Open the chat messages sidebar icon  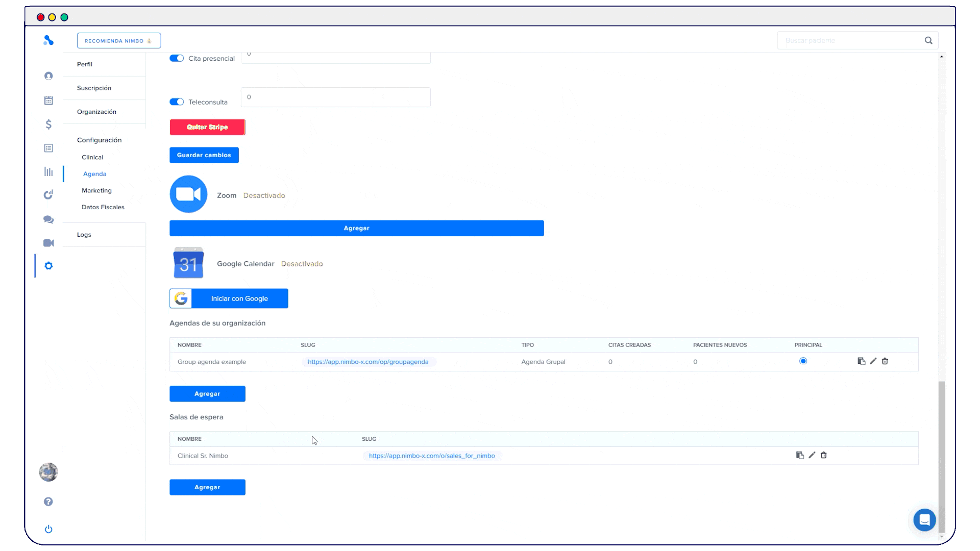48,219
